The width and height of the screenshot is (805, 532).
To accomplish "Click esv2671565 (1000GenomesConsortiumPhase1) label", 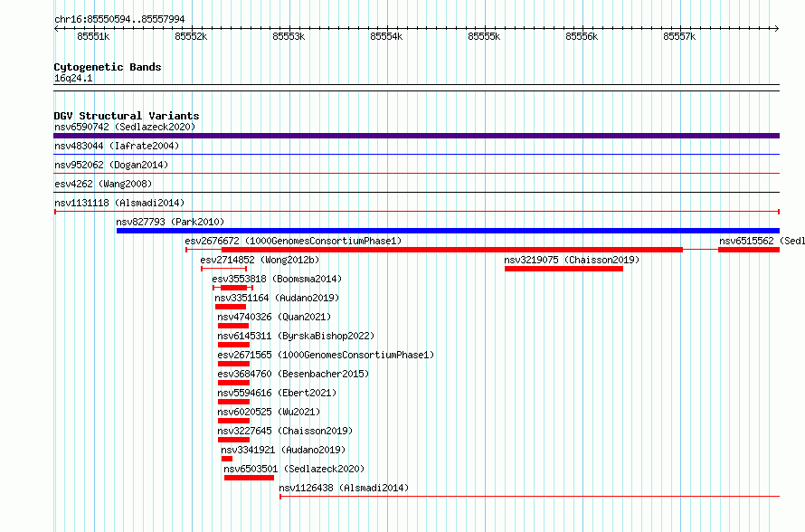I will tap(326, 355).
